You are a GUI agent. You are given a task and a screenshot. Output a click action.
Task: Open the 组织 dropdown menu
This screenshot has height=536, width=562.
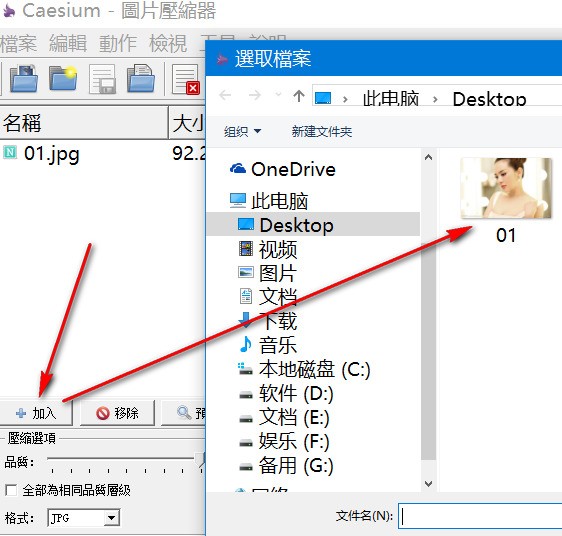pyautogui.click(x=243, y=132)
